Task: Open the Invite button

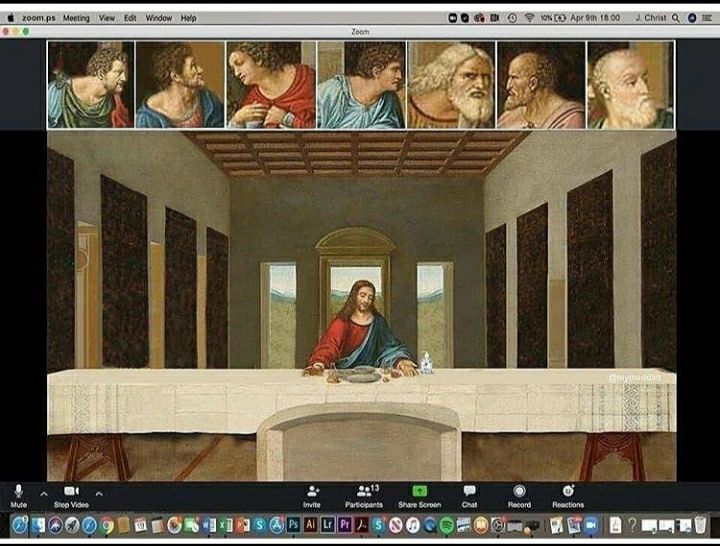Action: (x=312, y=496)
